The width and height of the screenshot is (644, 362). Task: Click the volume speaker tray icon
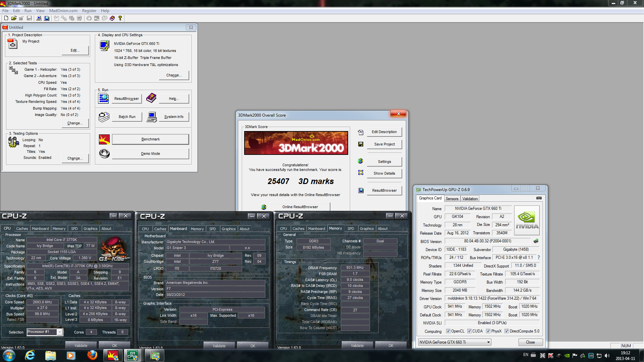(x=607, y=356)
